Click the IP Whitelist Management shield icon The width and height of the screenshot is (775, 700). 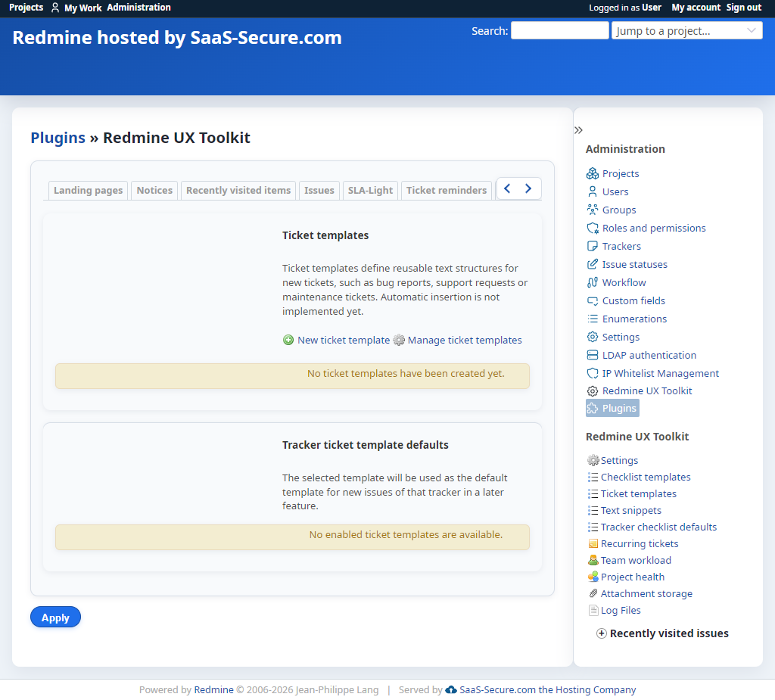[x=592, y=373]
